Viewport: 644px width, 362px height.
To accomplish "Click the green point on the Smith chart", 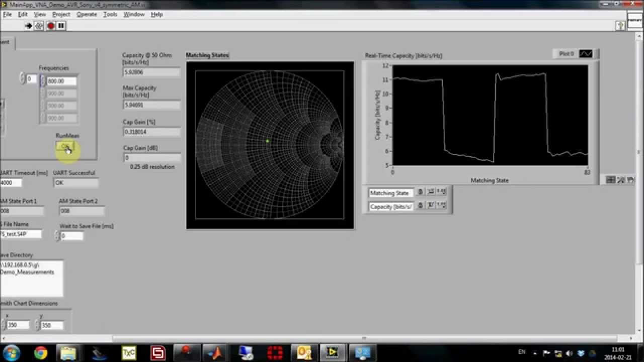I will point(267,141).
